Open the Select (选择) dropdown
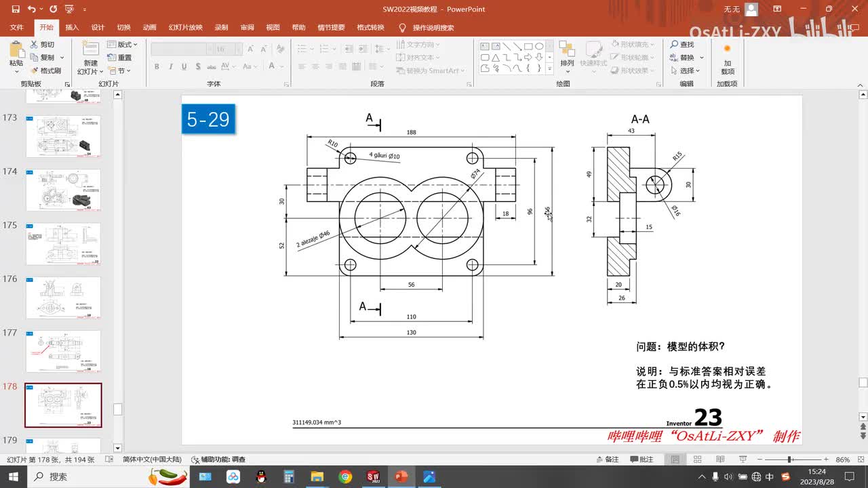The width and height of the screenshot is (868, 488). click(687, 70)
